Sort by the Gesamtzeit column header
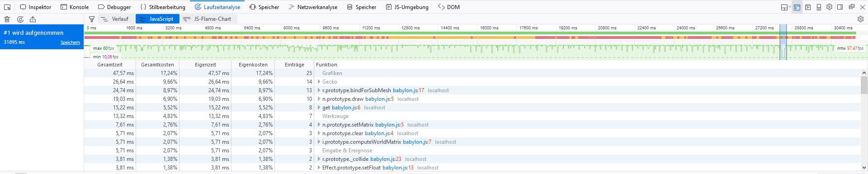Screen dimensions: 868x174 [x=110, y=65]
